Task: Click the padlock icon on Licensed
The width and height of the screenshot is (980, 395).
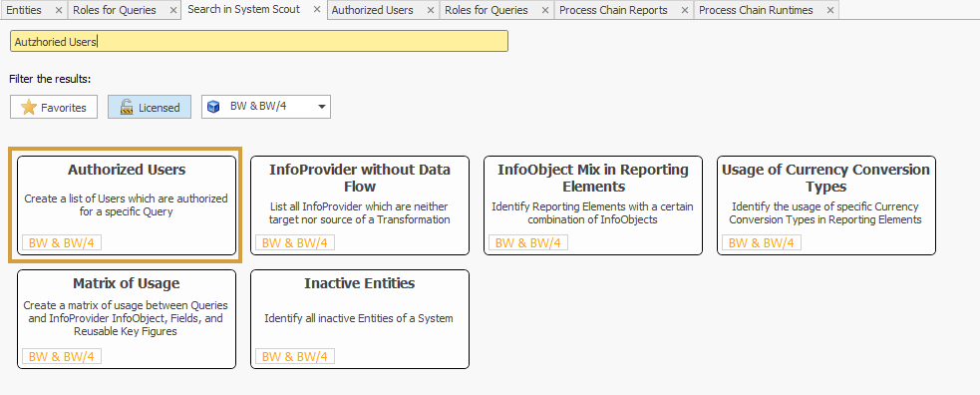Action: pos(127,107)
